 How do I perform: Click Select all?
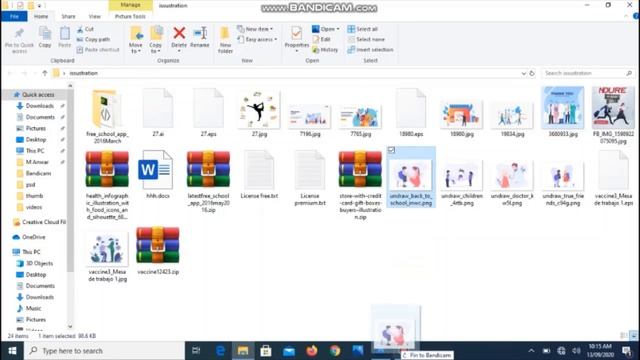pyautogui.click(x=362, y=29)
